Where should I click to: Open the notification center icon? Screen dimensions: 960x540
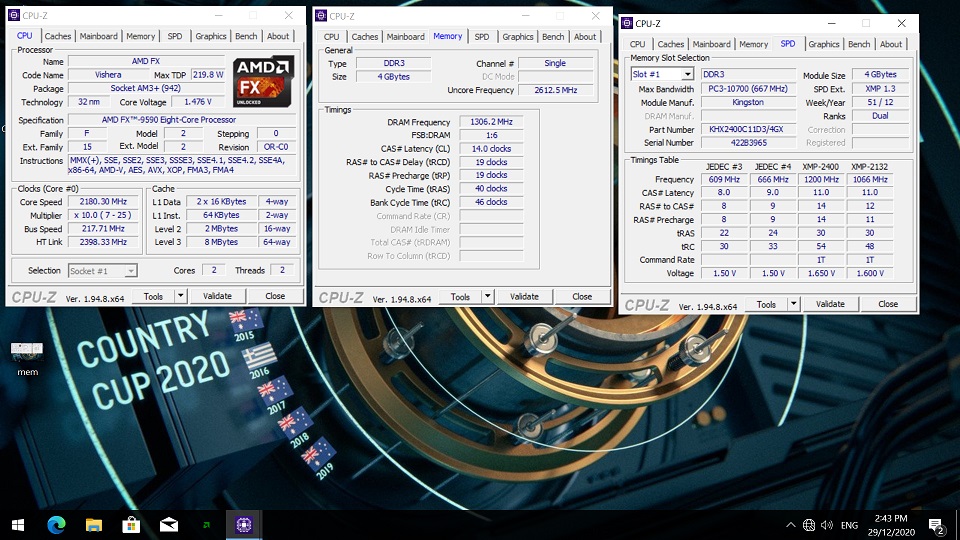(x=936, y=525)
